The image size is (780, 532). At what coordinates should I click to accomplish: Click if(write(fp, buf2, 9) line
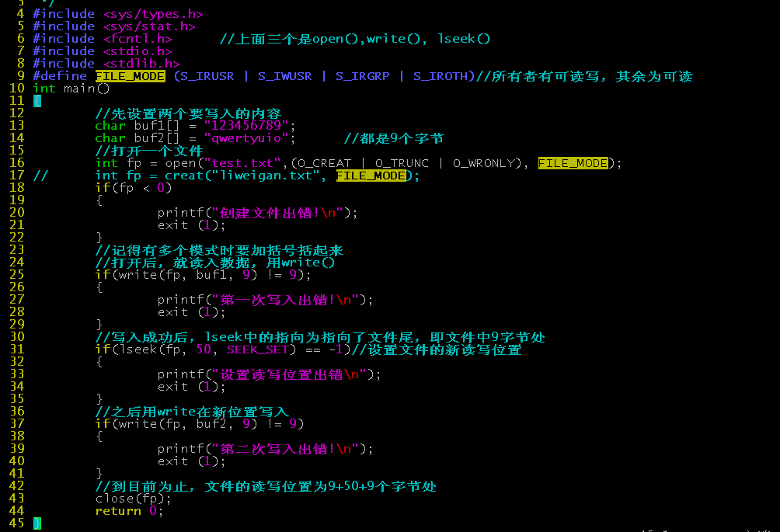200,423
